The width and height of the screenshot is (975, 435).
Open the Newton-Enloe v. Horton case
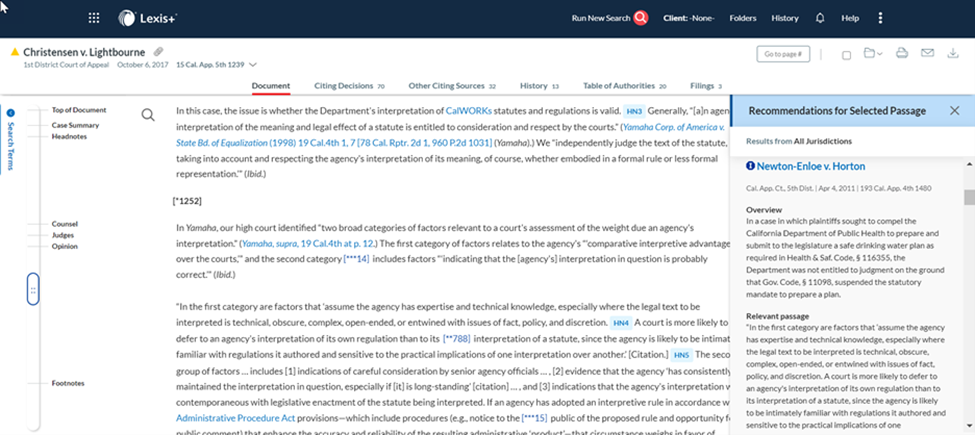pyautogui.click(x=811, y=166)
